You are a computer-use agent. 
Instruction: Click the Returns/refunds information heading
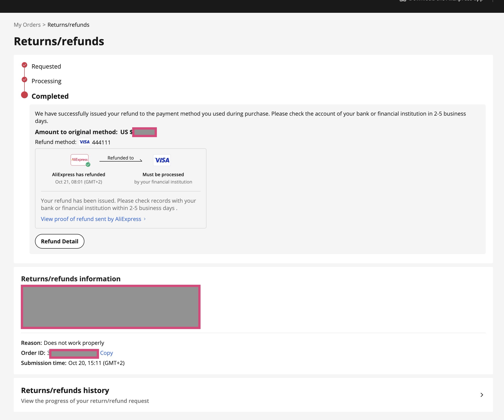[x=71, y=279]
